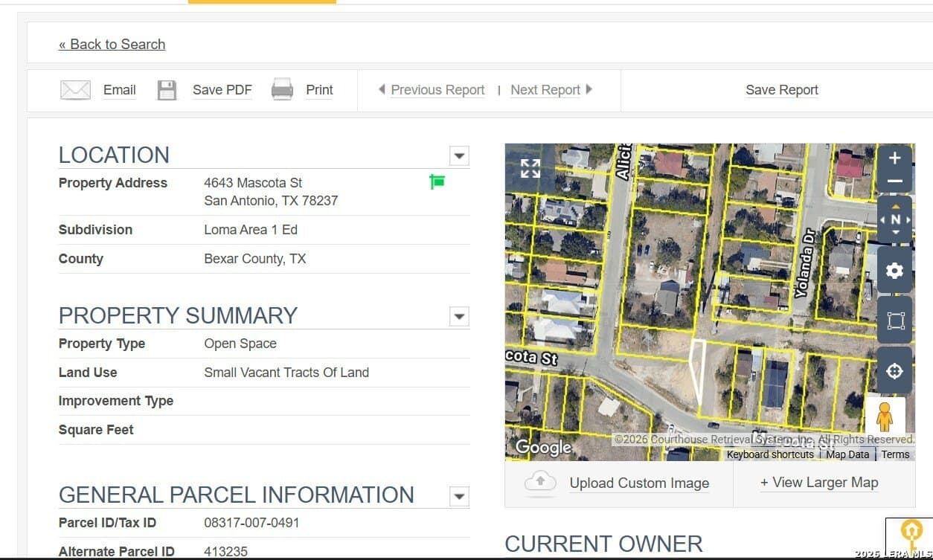
Task: Open the map settings gear
Action: 894,270
